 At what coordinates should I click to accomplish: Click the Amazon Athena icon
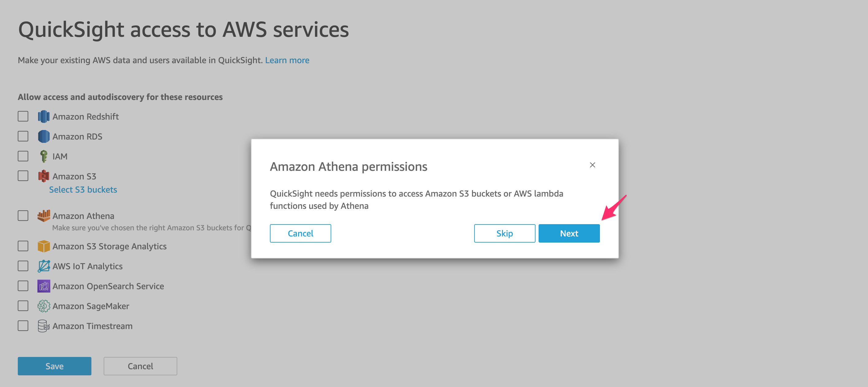[x=44, y=216]
